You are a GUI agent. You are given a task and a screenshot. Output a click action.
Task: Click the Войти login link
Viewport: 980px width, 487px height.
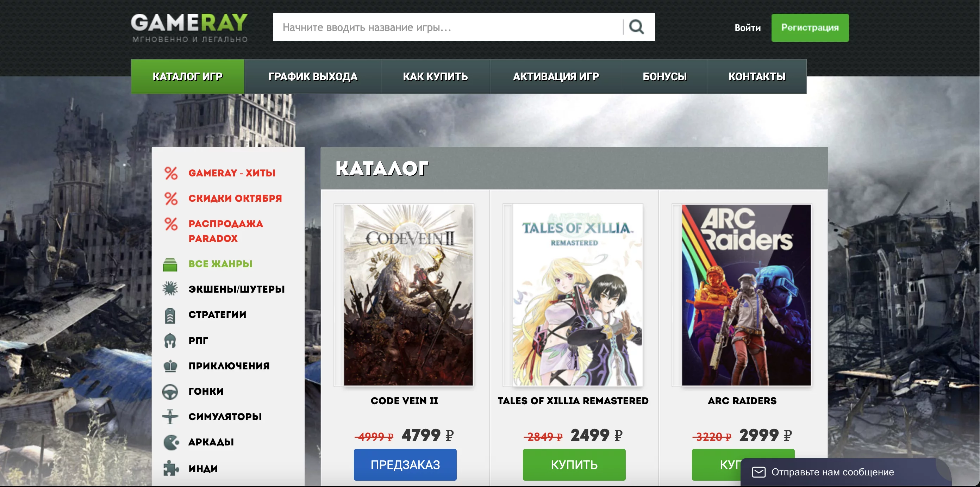pos(747,28)
